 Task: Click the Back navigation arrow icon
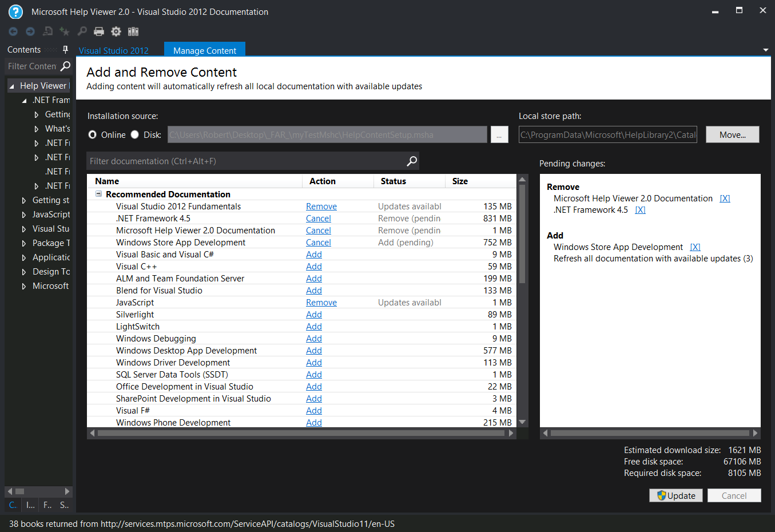click(13, 31)
